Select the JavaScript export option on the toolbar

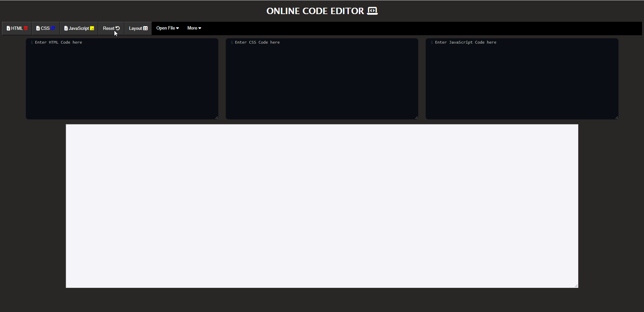(78, 28)
